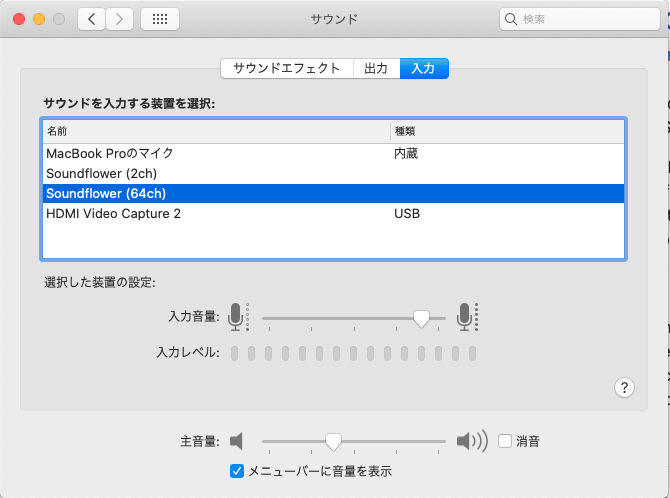
Task: Click the search magnifier icon
Action: [511, 19]
